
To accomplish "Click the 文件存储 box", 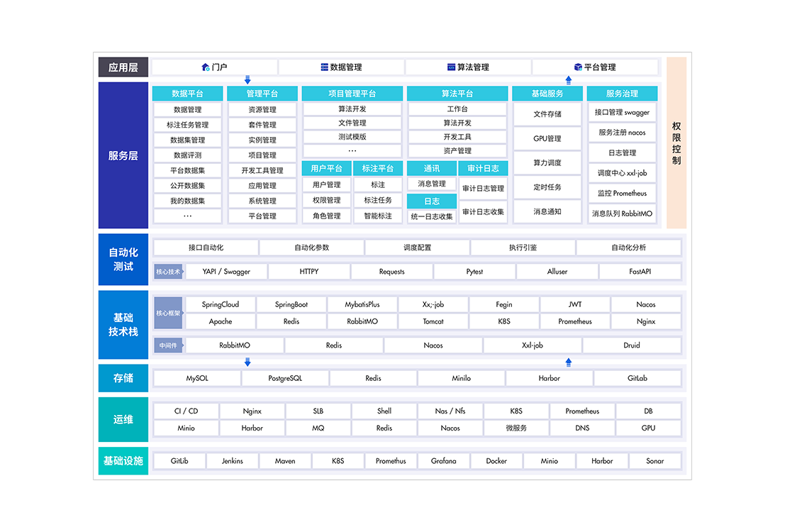I will coord(547,114).
